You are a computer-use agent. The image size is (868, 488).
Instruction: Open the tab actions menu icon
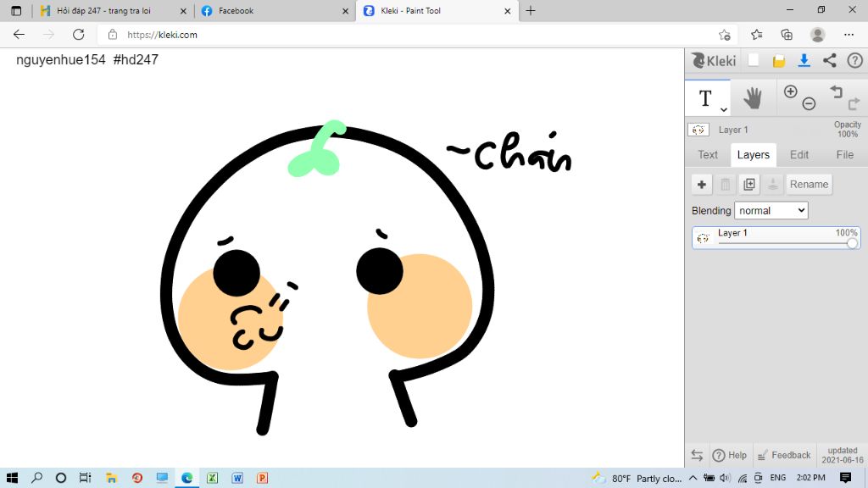(16, 10)
